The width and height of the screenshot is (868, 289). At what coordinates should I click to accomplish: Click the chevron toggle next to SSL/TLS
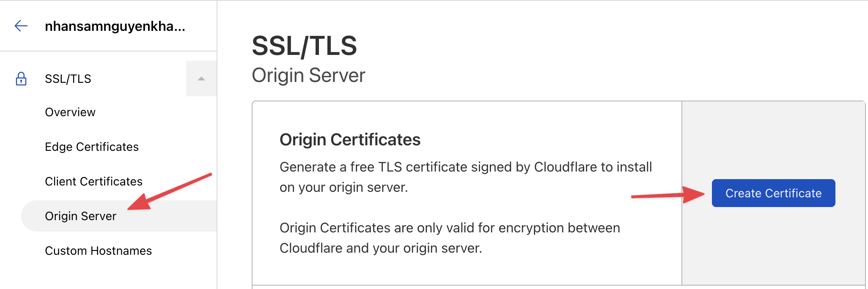(201, 78)
